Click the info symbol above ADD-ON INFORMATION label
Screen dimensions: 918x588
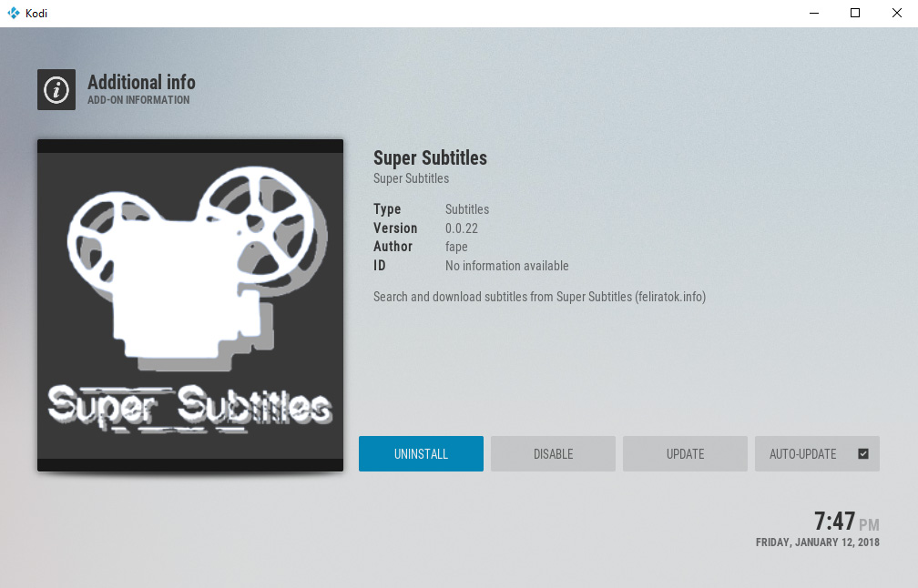(x=56, y=88)
